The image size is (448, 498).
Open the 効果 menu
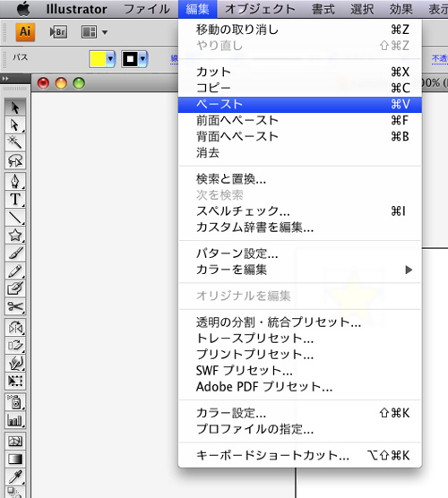[401, 9]
